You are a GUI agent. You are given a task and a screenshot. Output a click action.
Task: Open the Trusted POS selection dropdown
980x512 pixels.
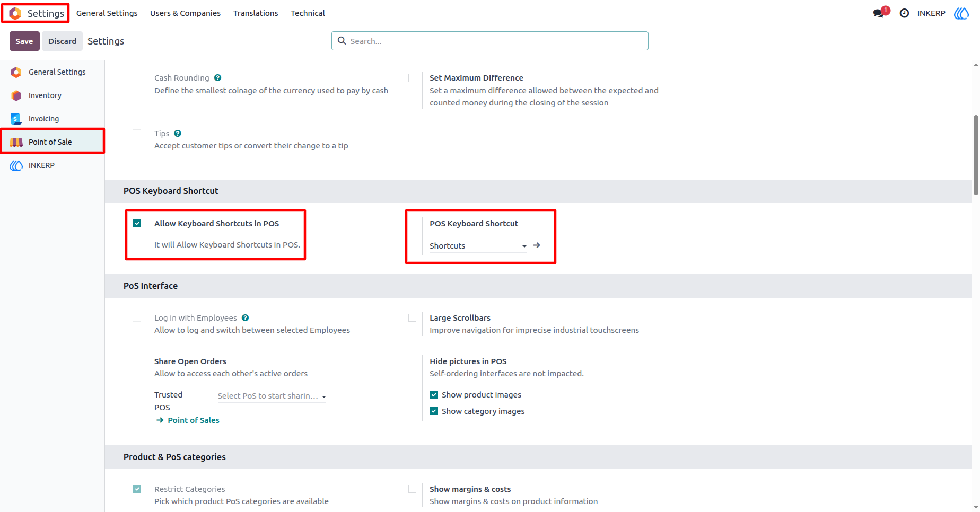[272, 396]
